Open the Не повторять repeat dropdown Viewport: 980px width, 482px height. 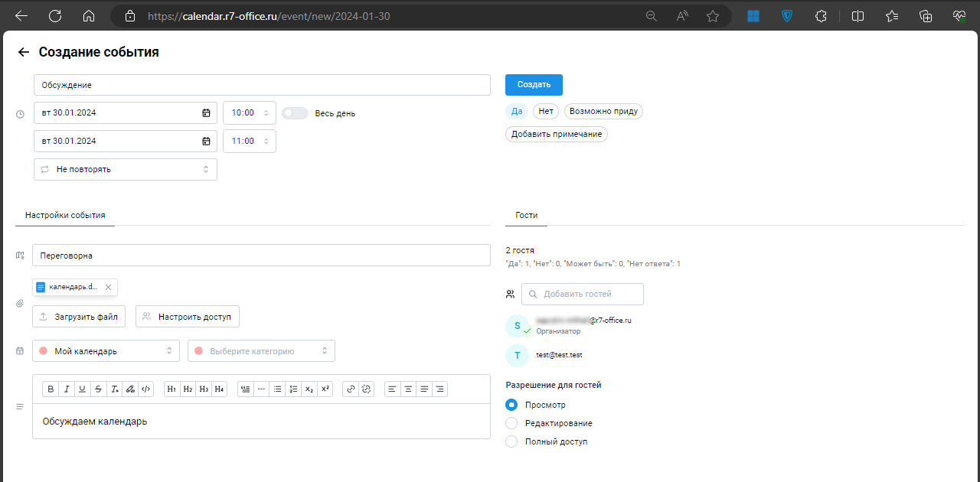(x=126, y=170)
